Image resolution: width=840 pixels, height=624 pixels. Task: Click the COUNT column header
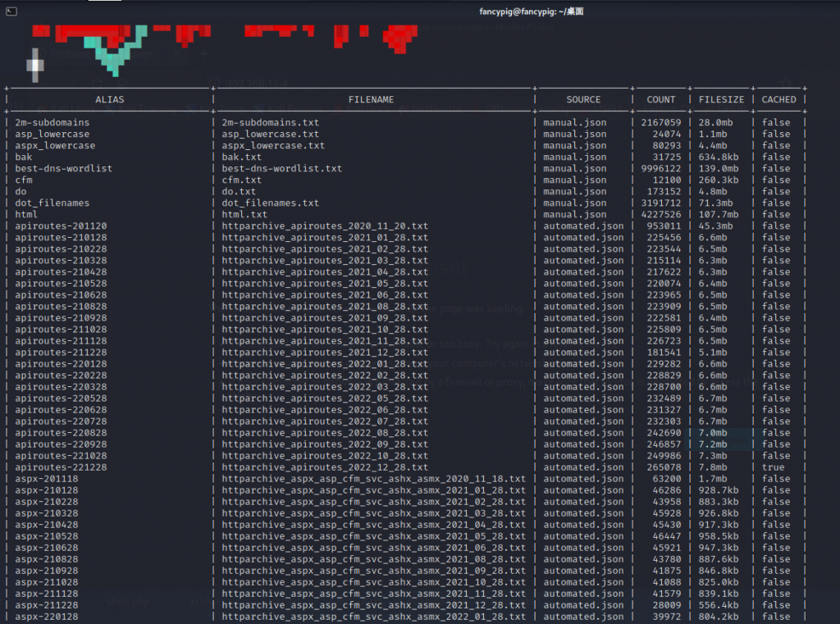pos(660,99)
